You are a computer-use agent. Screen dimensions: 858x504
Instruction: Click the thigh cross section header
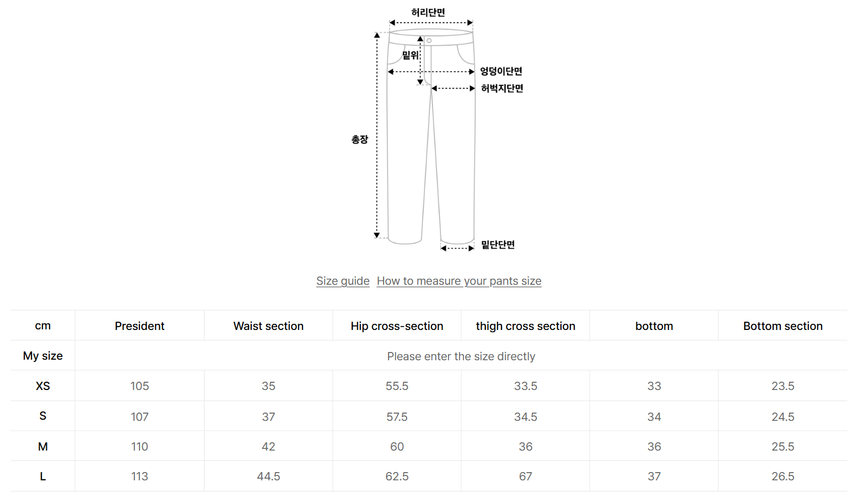click(525, 326)
